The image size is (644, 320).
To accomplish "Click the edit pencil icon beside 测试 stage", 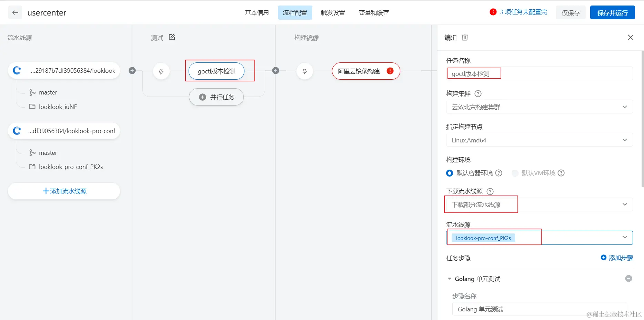I will click(172, 37).
